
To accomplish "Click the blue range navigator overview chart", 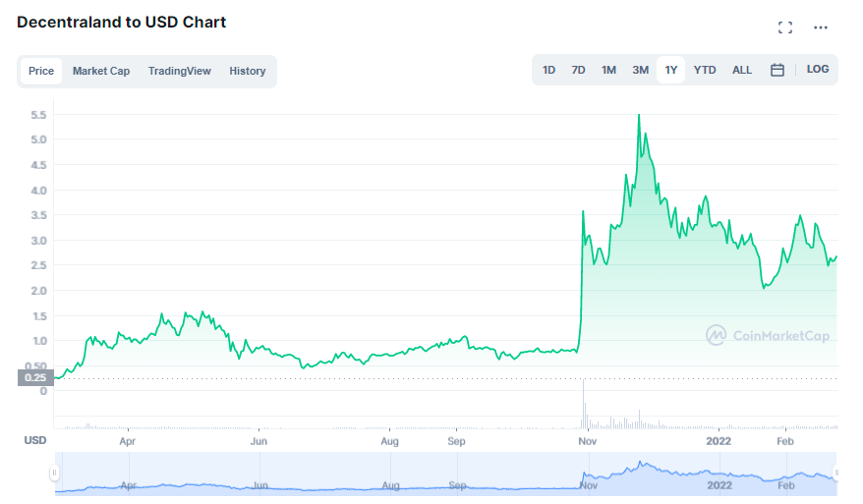I will point(446,474).
